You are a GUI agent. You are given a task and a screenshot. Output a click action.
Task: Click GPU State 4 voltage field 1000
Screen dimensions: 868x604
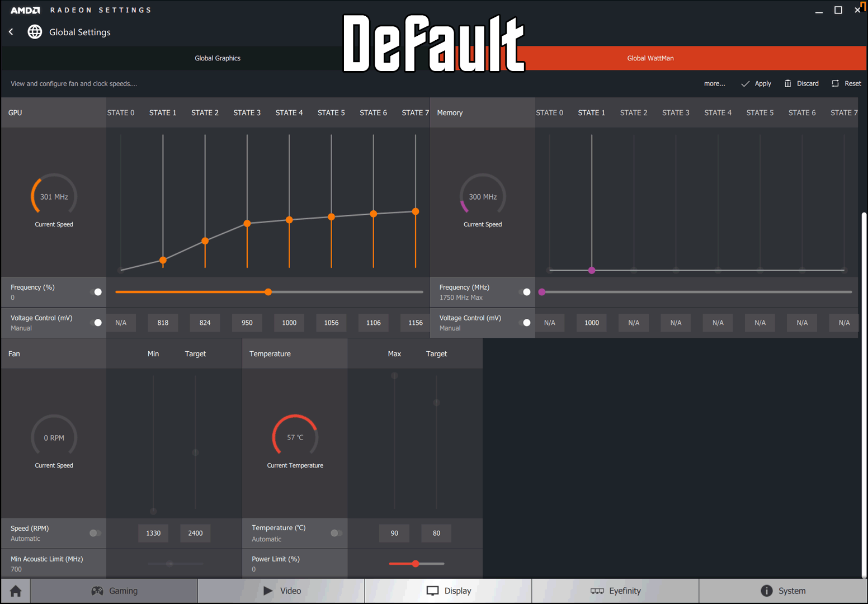point(289,323)
